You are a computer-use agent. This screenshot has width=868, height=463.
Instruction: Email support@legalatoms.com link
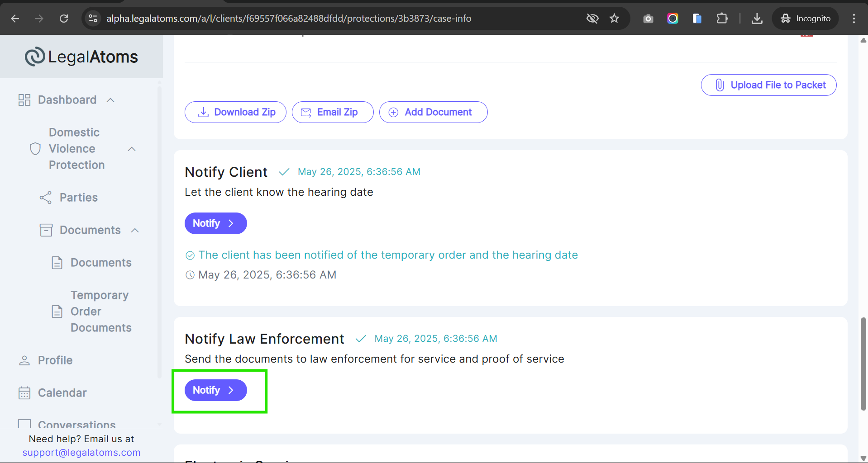pos(81,453)
